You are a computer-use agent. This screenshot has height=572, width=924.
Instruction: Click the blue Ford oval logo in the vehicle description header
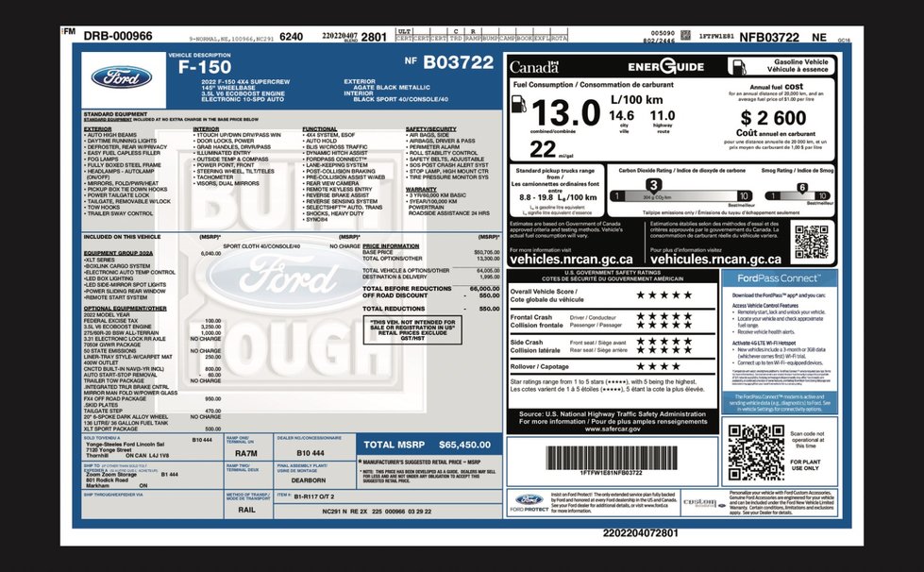pos(122,77)
